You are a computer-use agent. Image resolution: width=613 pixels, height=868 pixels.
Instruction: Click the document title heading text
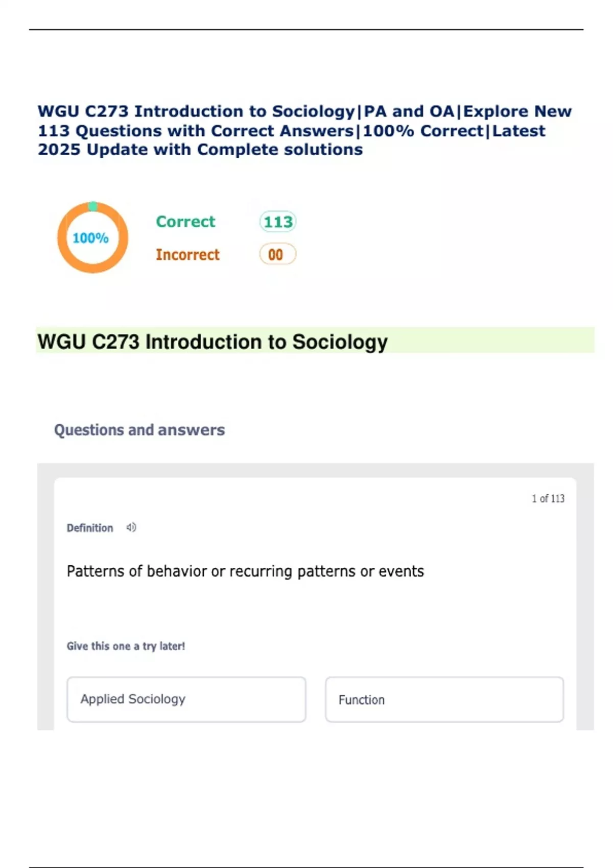click(x=304, y=131)
